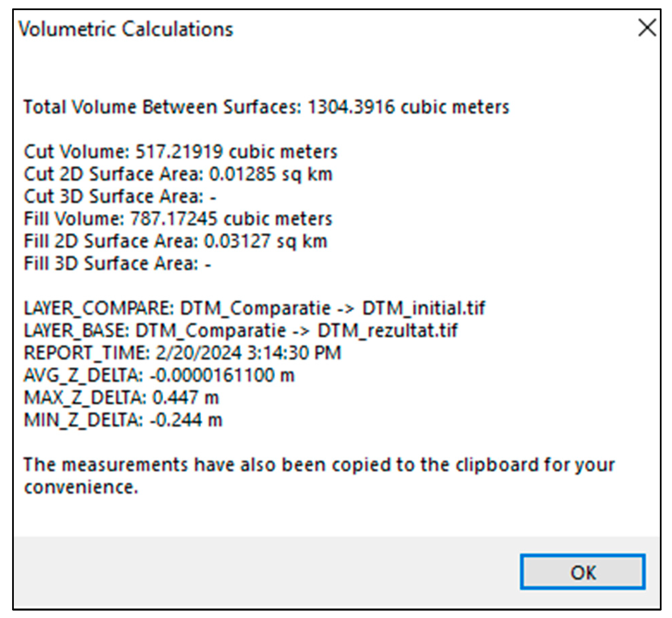The height and width of the screenshot is (618, 672).
Task: Click the REPORT_TIME timestamp line
Action: coord(182,353)
